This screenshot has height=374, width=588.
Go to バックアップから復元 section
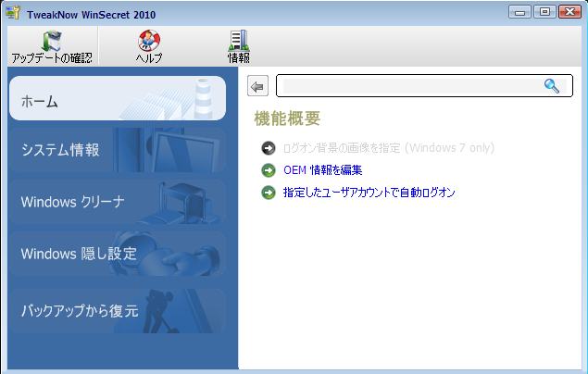click(118, 311)
